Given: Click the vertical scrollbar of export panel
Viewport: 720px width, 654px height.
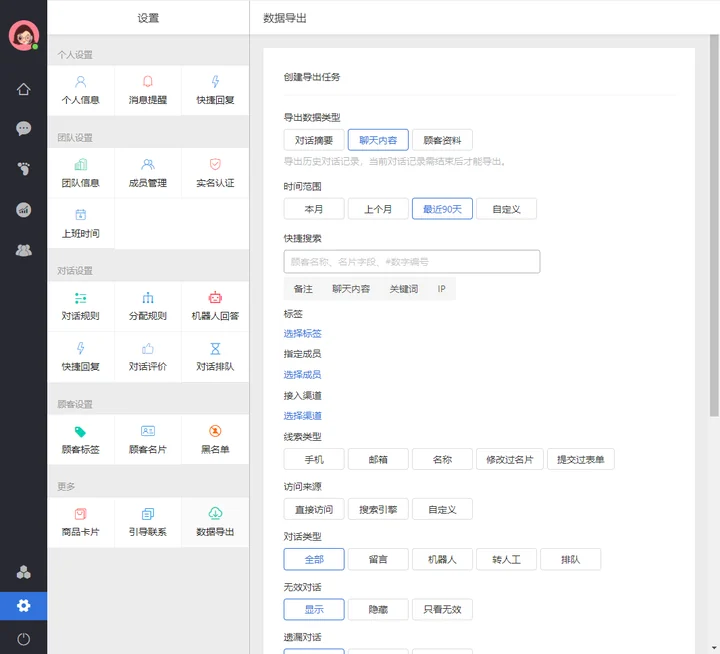Looking at the screenshot, I should click(714, 226).
